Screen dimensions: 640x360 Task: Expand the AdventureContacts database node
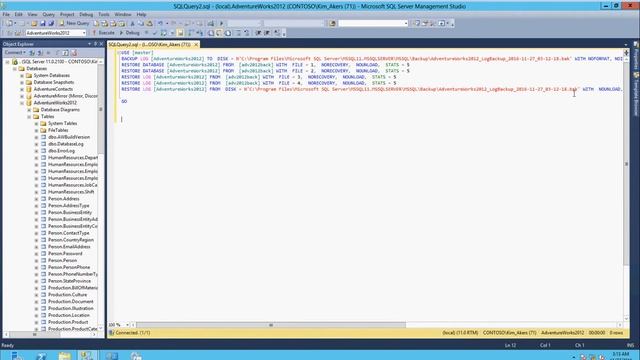[x=22, y=89]
